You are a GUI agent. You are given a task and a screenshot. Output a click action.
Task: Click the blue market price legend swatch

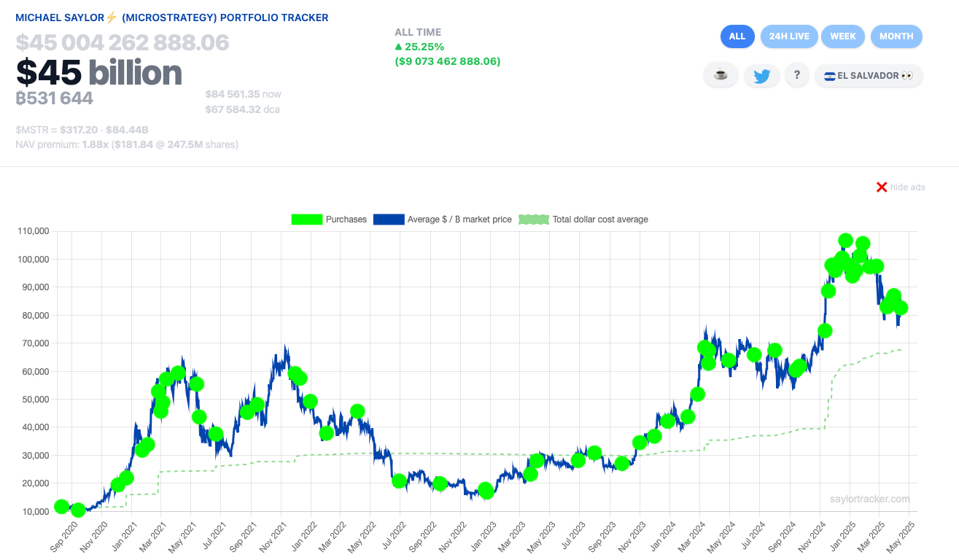(x=388, y=219)
